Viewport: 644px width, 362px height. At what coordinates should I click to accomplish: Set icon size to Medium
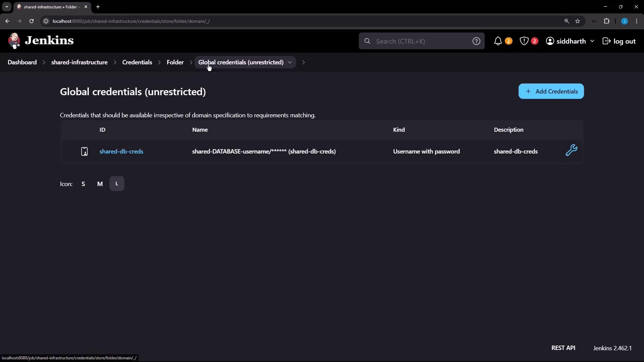(100, 184)
